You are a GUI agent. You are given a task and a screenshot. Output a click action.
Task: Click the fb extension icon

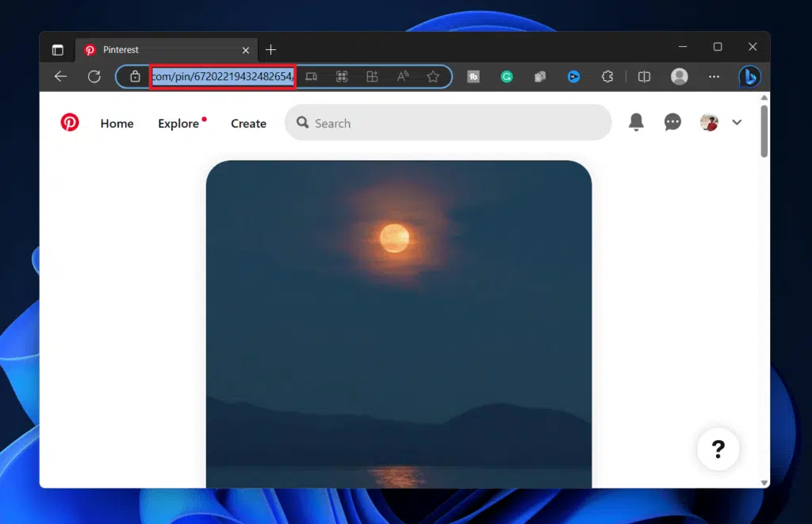coord(473,77)
